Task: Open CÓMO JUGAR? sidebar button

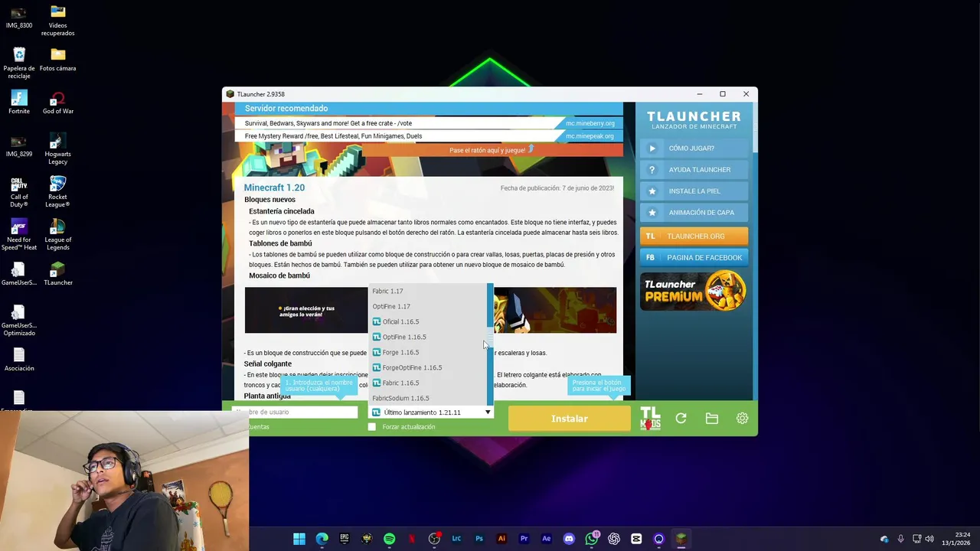Action: point(694,148)
